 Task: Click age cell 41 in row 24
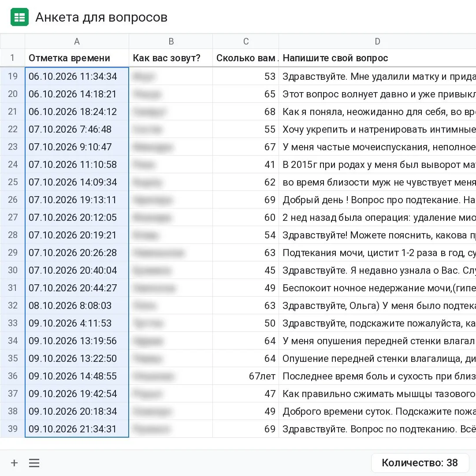tap(246, 164)
